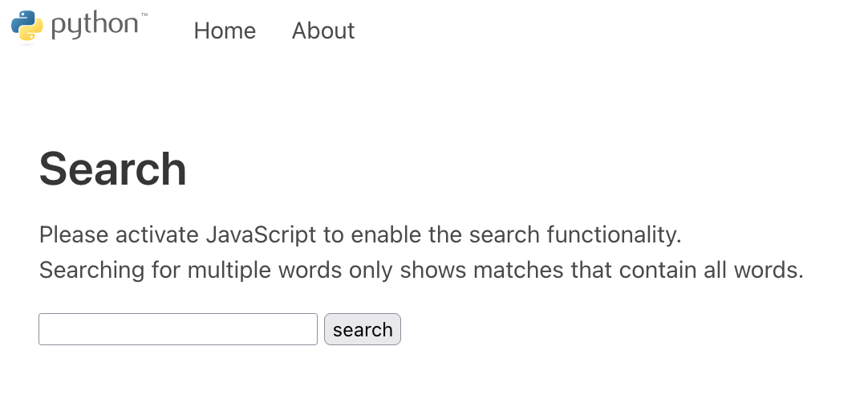
Task: Click the "Searching for multiple words" hint line
Action: pos(420,270)
